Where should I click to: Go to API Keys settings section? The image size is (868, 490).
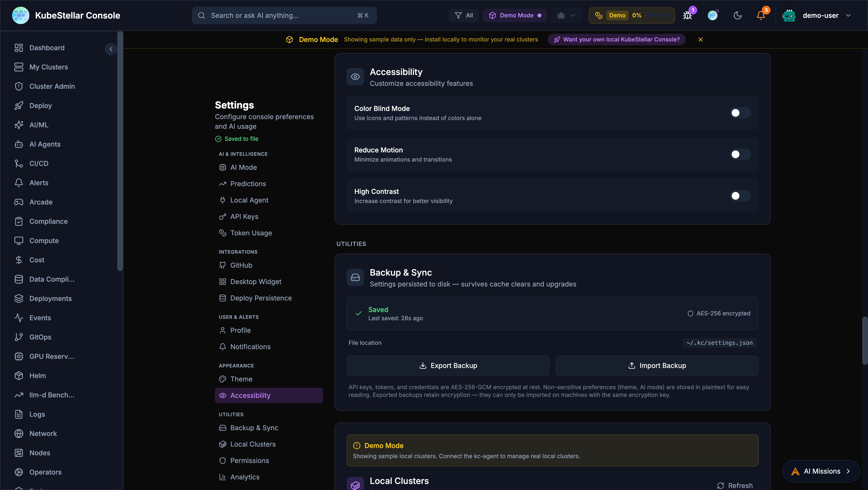click(x=244, y=217)
